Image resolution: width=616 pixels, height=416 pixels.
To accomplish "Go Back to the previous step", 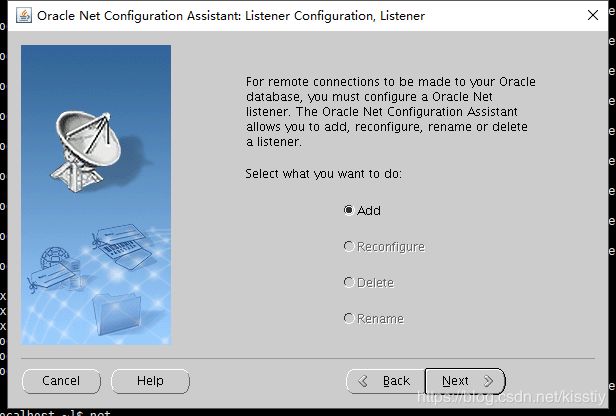I will tap(385, 381).
